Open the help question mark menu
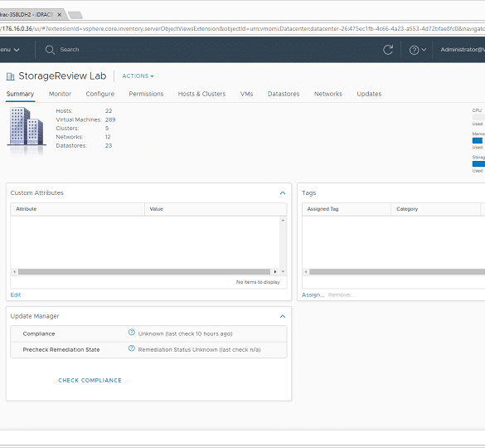Image resolution: width=485 pixels, height=448 pixels. (x=418, y=50)
